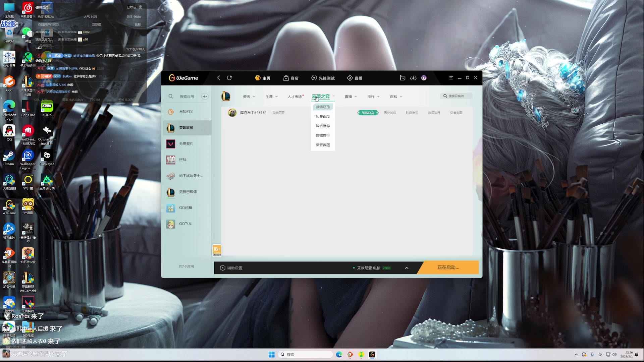
Task: Open the 商店 store tab
Action: click(291, 78)
